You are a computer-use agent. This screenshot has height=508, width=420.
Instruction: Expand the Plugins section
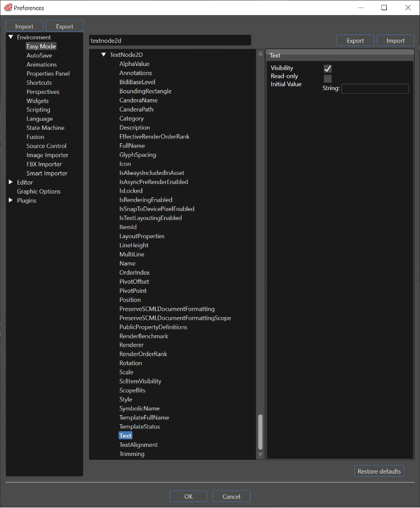(x=11, y=200)
